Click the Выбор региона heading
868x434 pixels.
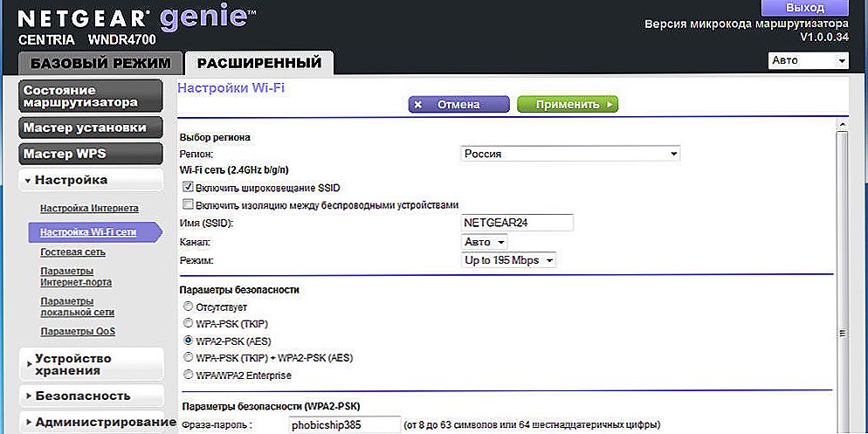215,137
